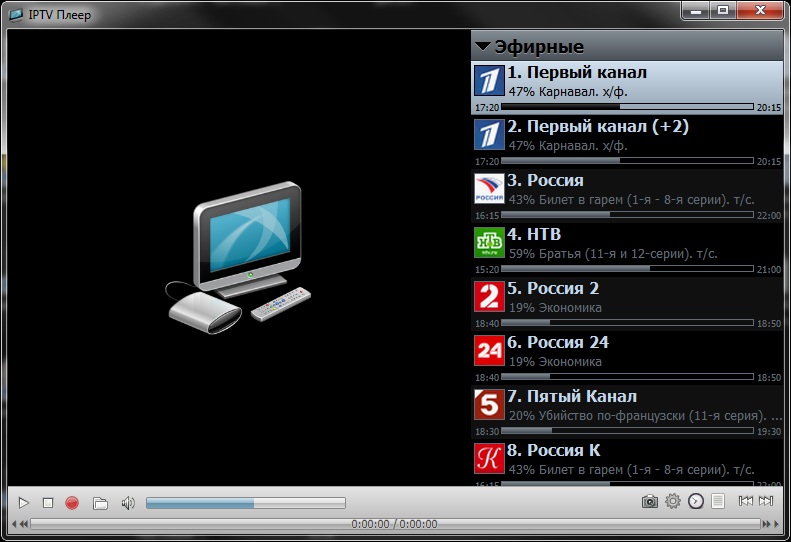Open the scheduler clock icon
The height and width of the screenshot is (542, 791).
[x=696, y=501]
